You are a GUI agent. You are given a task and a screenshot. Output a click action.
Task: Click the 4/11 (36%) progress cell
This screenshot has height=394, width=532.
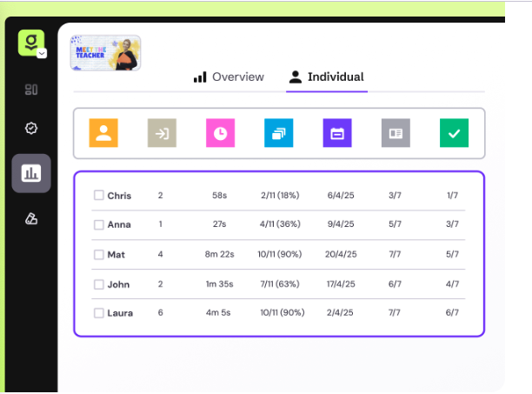tap(280, 224)
